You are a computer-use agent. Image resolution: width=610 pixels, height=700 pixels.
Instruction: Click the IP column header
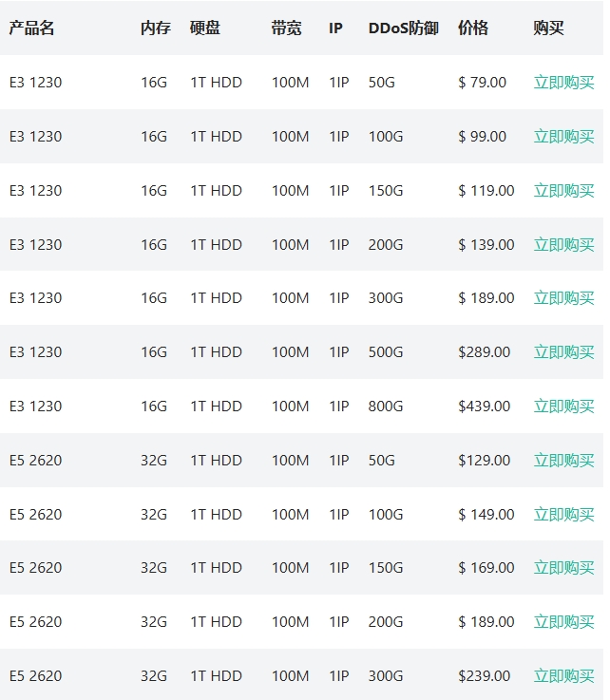point(335,28)
